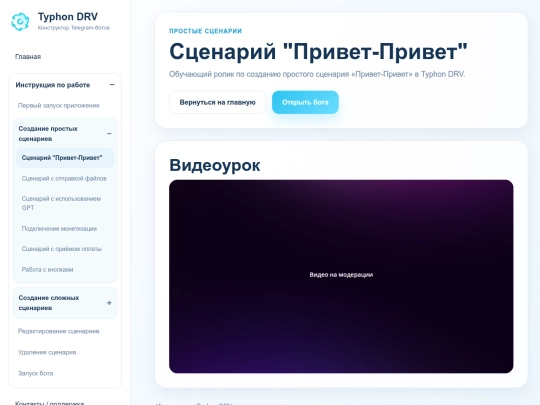Click the Открыть бота button
The width and height of the screenshot is (540, 405).
point(305,102)
